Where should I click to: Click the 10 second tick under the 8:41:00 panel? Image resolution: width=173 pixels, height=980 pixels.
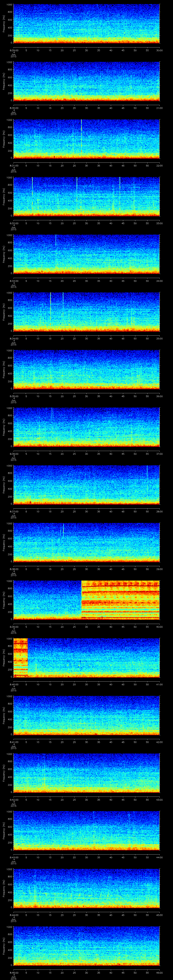coord(38,742)
